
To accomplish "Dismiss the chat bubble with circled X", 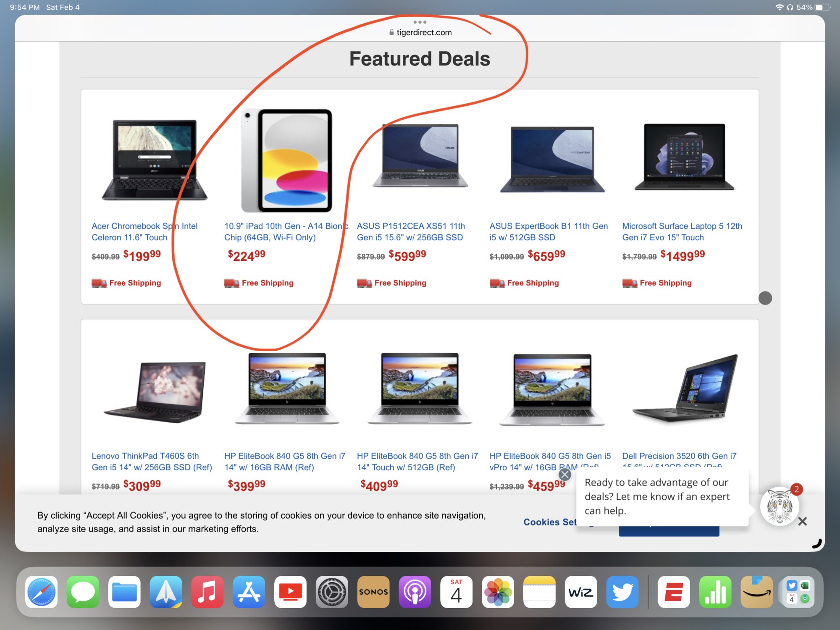I will tap(565, 475).
